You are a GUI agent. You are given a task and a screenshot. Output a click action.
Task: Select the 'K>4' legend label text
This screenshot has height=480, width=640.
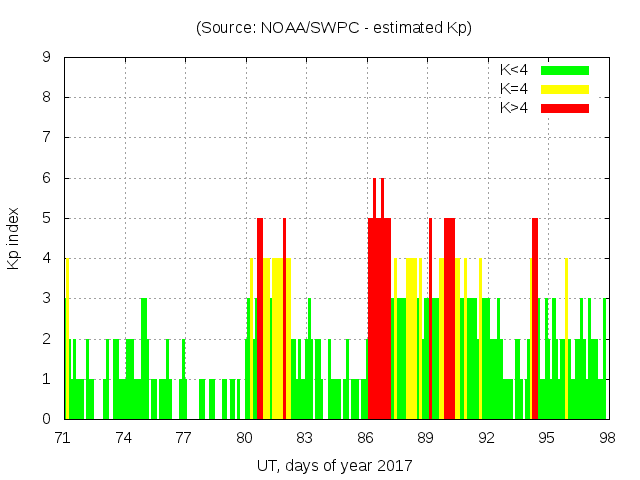[514, 108]
